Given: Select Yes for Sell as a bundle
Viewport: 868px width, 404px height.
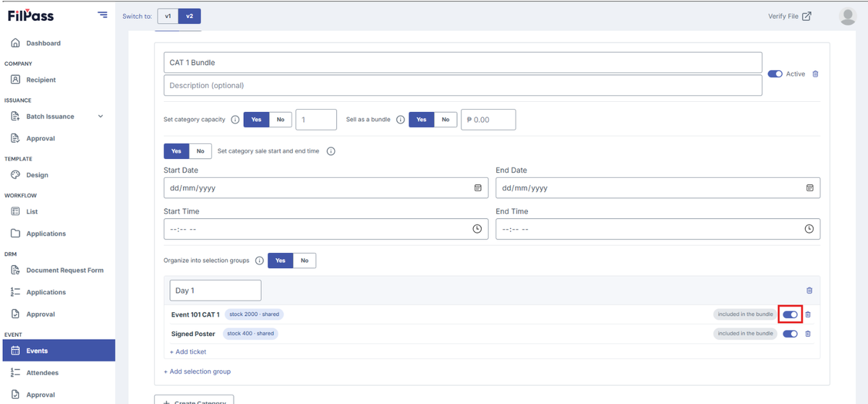Looking at the screenshot, I should tap(421, 119).
